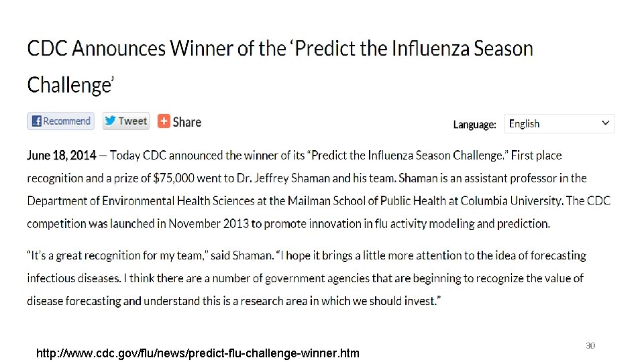This screenshot has width=644, height=362.
Task: Click the Share text link
Action: point(187,122)
